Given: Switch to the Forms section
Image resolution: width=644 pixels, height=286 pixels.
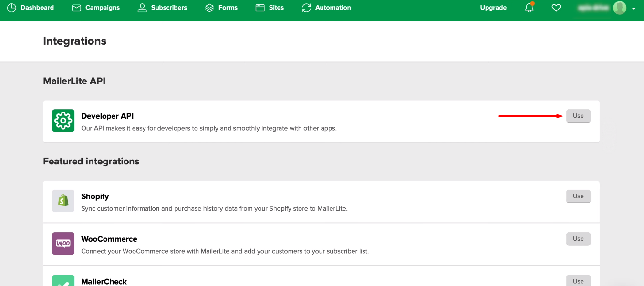Looking at the screenshot, I should coord(221,8).
